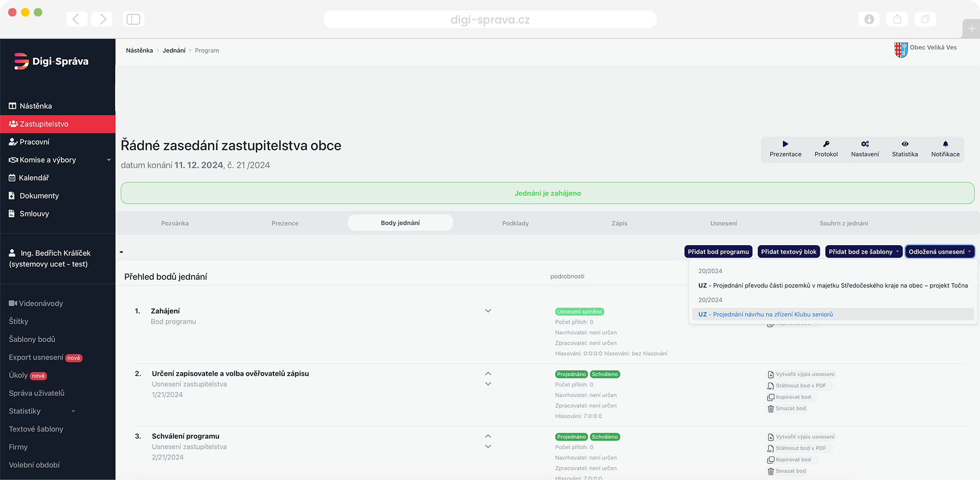
Task: Move Zahájení item down with chevron
Action: click(488, 311)
